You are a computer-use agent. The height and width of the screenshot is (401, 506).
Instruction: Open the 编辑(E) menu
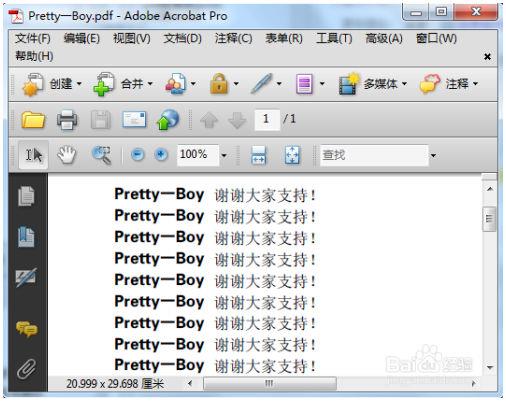click(x=81, y=39)
